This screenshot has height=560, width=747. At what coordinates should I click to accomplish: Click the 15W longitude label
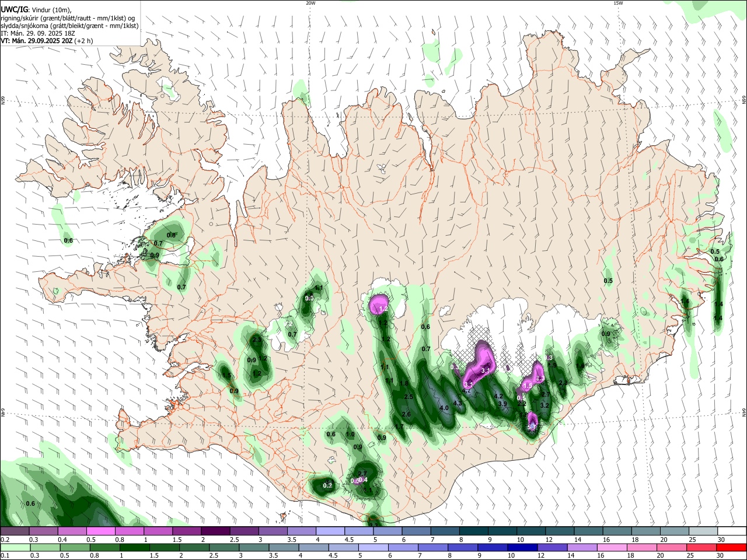618,3
